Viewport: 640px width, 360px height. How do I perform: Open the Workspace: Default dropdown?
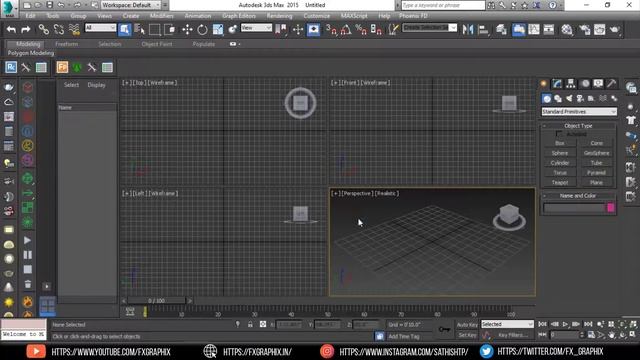tap(131, 5)
